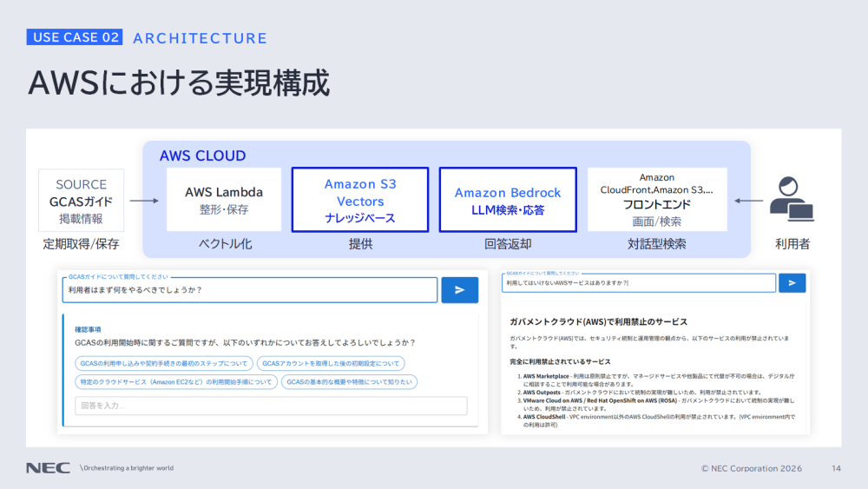The height and width of the screenshot is (489, 868).
Task: Click the 提供 caption
Action: click(x=360, y=244)
